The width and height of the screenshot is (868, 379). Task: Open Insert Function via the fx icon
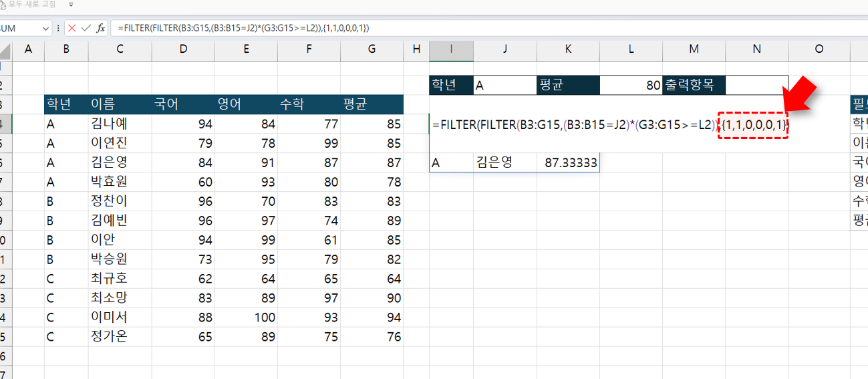[100, 28]
